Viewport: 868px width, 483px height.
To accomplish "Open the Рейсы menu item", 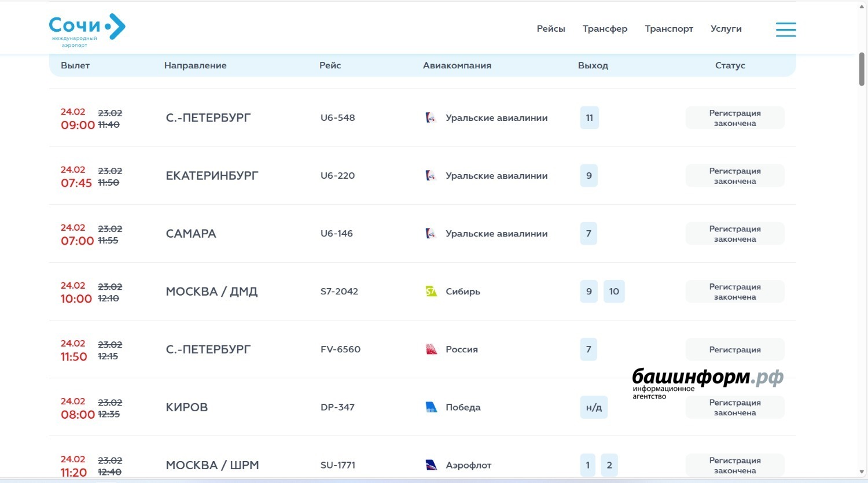I will pos(550,29).
